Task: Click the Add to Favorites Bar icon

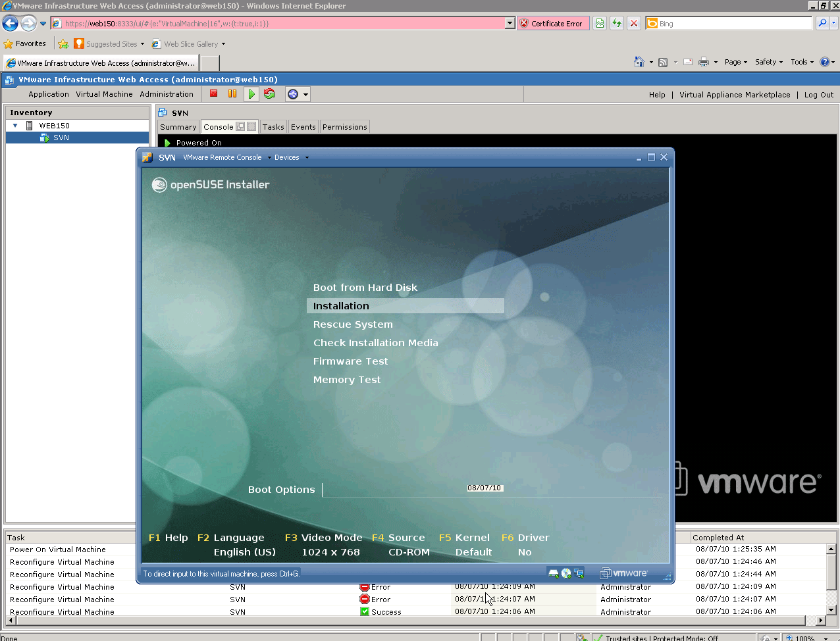Action: [63, 44]
